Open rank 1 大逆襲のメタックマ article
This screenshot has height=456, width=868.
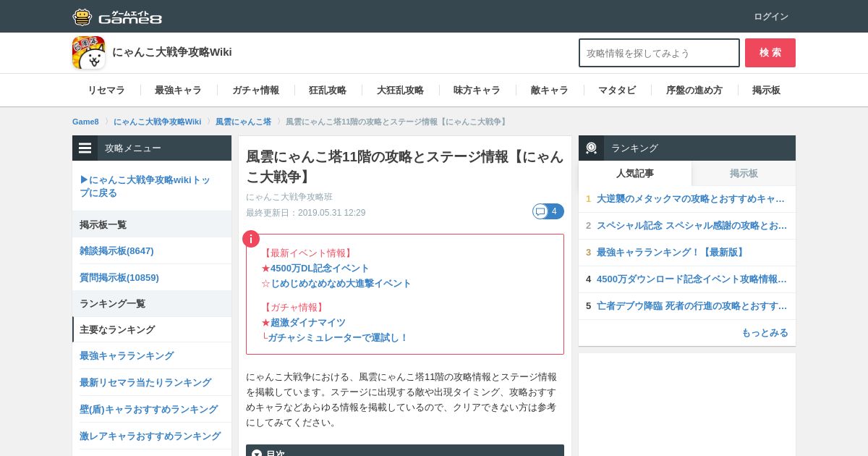(x=691, y=198)
